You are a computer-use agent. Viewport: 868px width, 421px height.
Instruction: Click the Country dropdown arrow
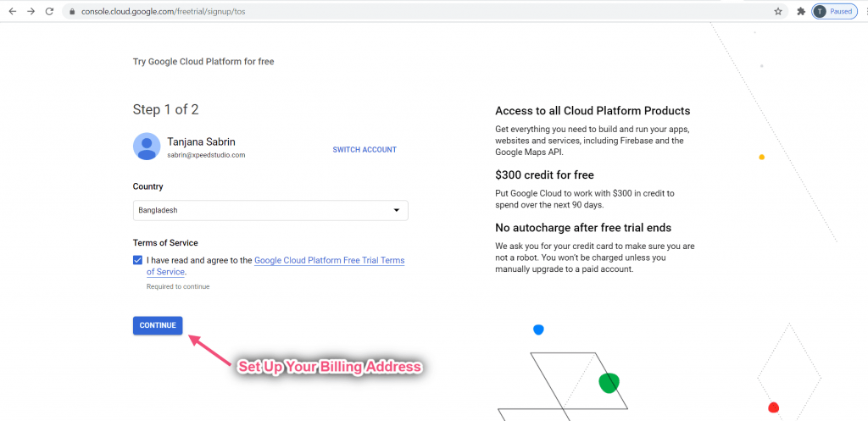click(x=397, y=210)
